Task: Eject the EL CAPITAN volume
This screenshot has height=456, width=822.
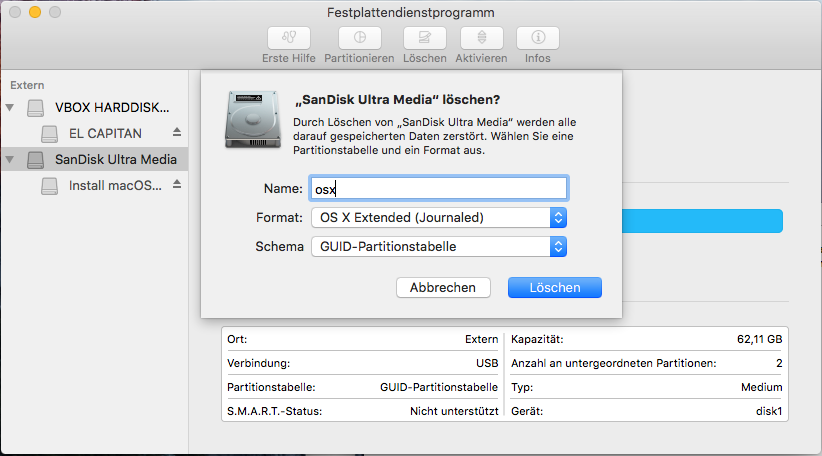Action: tap(177, 133)
